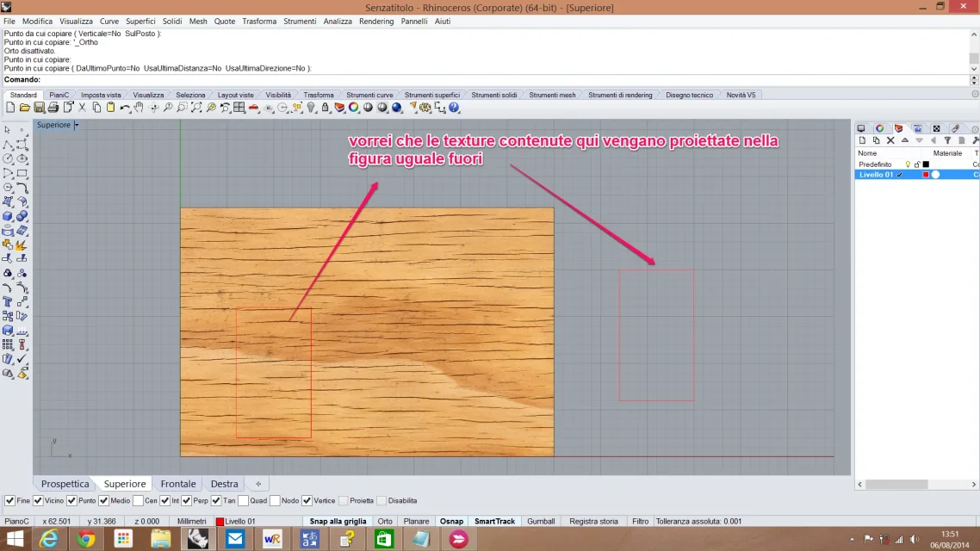980x551 pixels.
Task: Cut selection with the scissors icon
Action: pyautogui.click(x=82, y=108)
